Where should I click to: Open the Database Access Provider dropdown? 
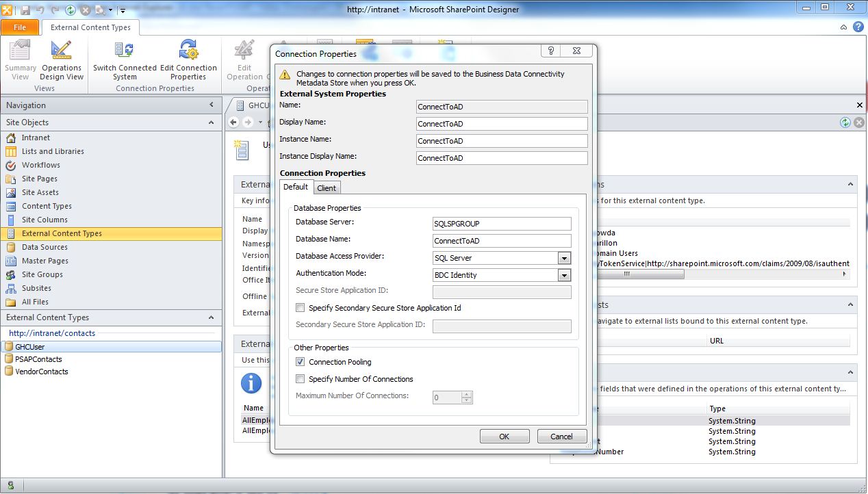(564, 257)
